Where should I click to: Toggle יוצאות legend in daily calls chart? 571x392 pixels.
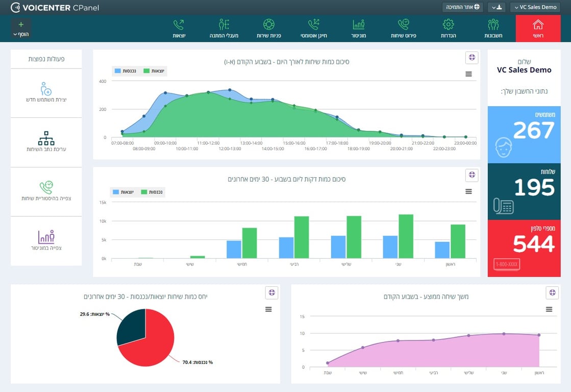pyautogui.click(x=154, y=70)
